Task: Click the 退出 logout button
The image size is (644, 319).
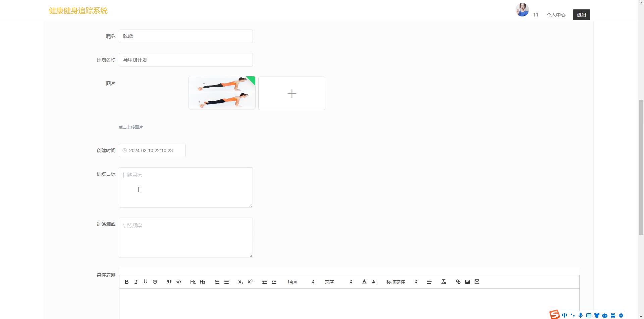Action: (x=581, y=15)
